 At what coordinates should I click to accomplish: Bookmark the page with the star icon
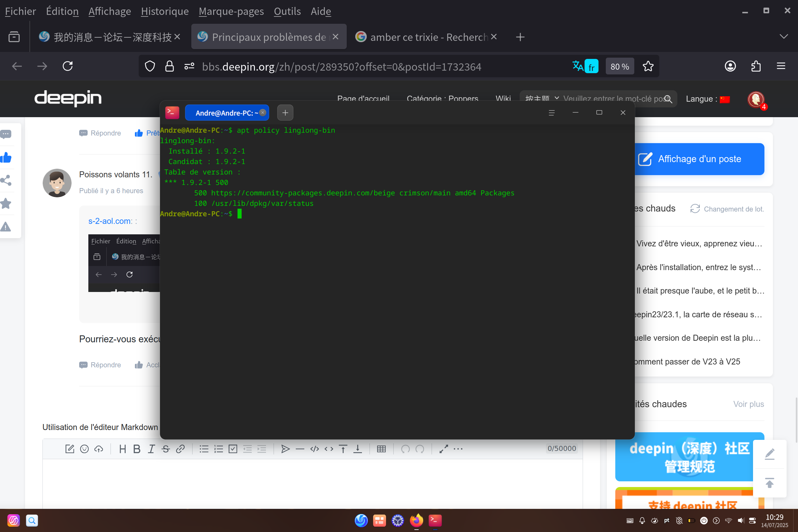tap(648, 66)
